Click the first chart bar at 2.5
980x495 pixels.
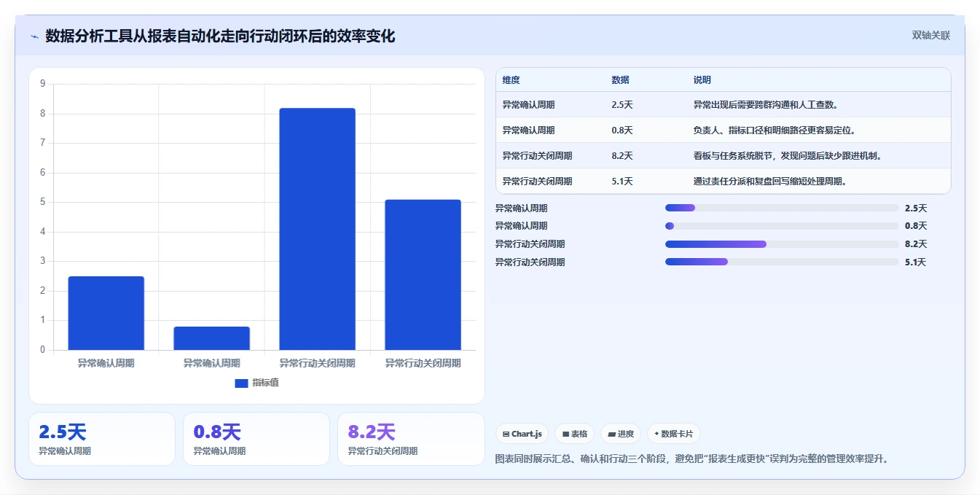click(x=106, y=313)
